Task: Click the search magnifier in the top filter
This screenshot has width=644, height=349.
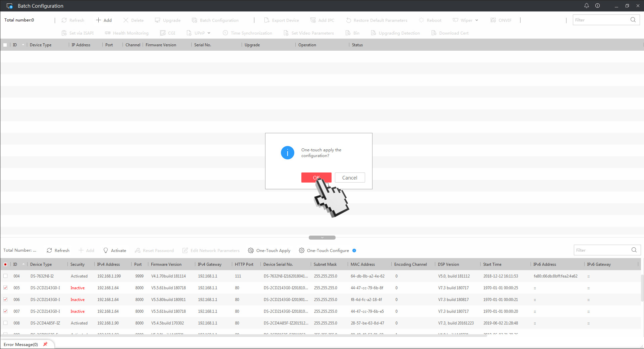Action: (633, 20)
